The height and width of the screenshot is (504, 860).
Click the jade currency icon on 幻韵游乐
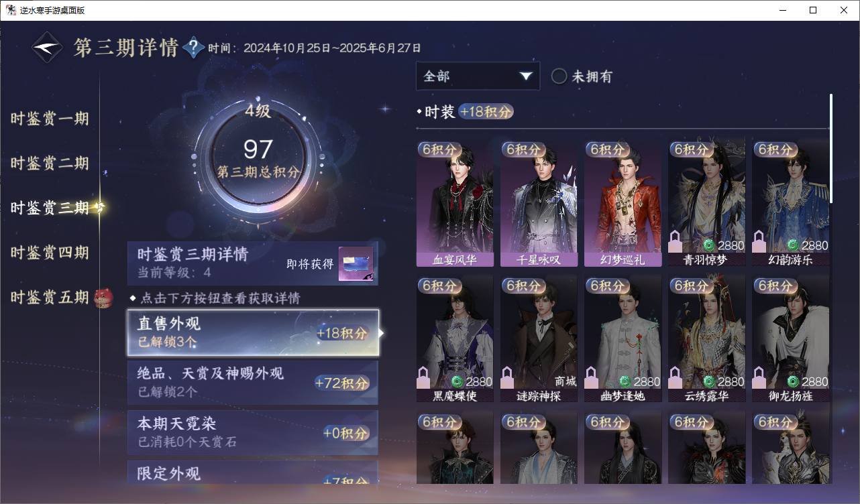pyautogui.click(x=793, y=245)
